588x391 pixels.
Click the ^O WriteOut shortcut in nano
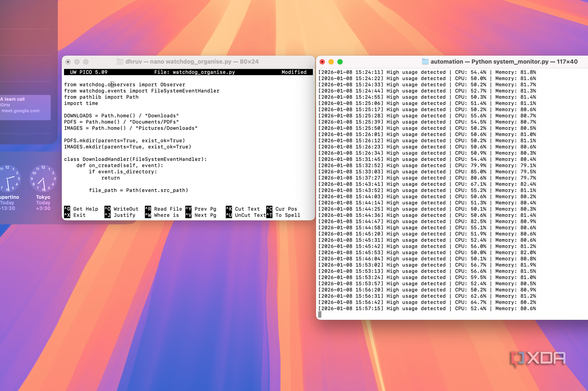pos(121,209)
